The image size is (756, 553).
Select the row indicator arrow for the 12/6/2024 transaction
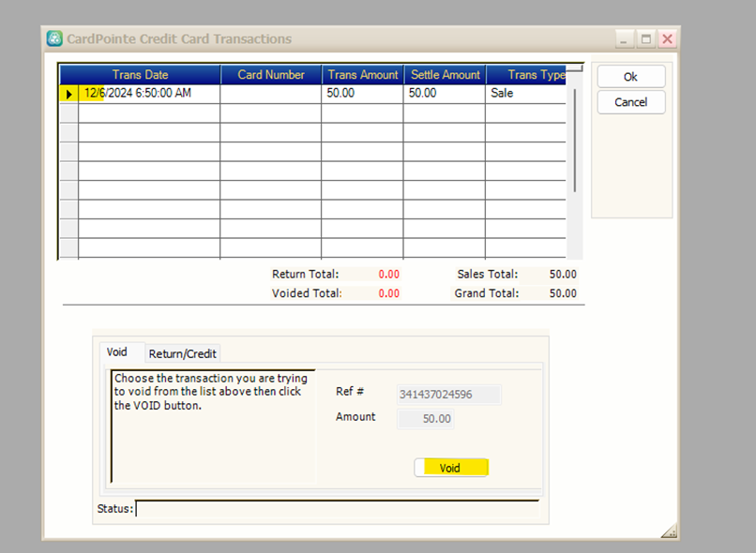[69, 94]
